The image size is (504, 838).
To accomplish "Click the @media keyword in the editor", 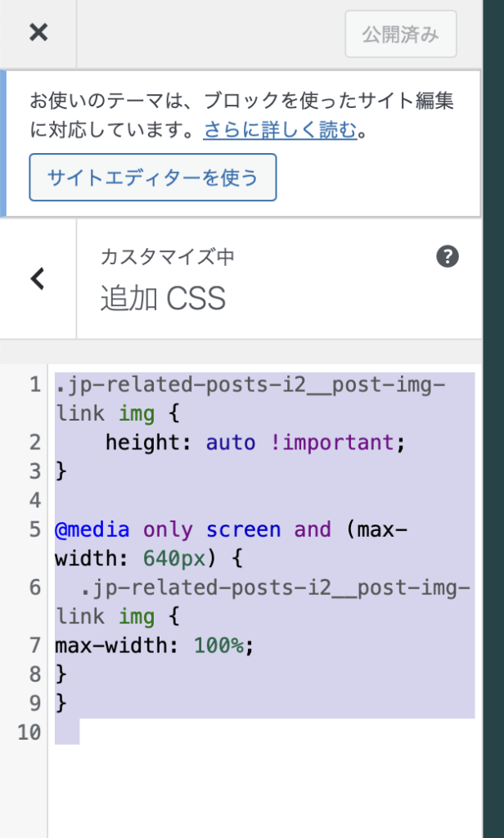I will click(x=92, y=529).
